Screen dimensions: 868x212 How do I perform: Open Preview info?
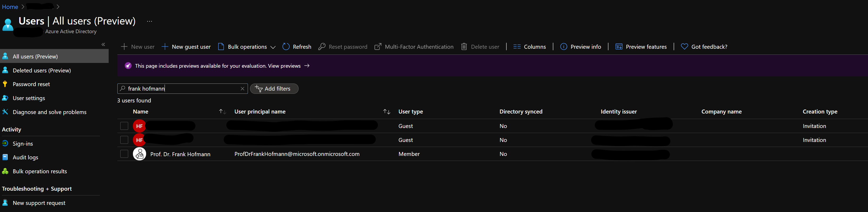pyautogui.click(x=581, y=47)
